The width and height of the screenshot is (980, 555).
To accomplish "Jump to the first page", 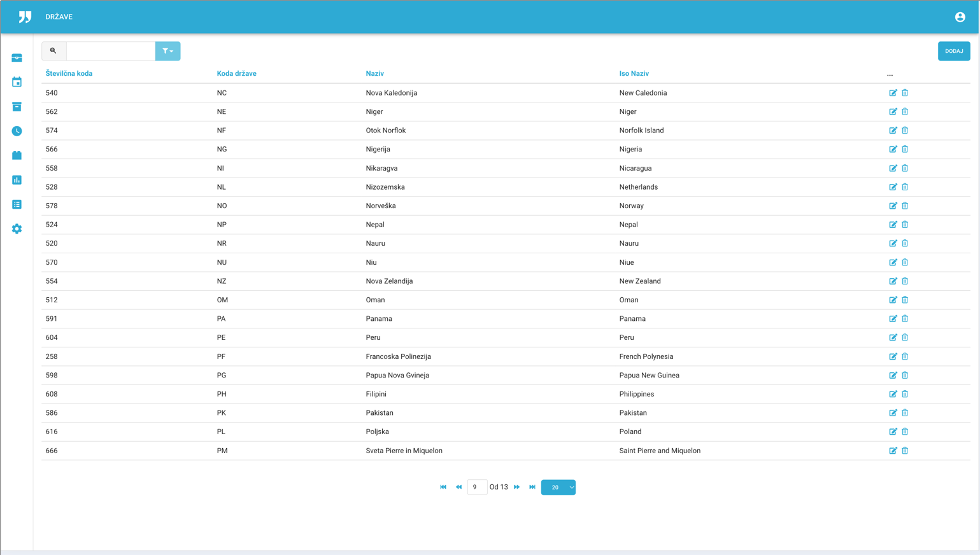I will point(443,488).
